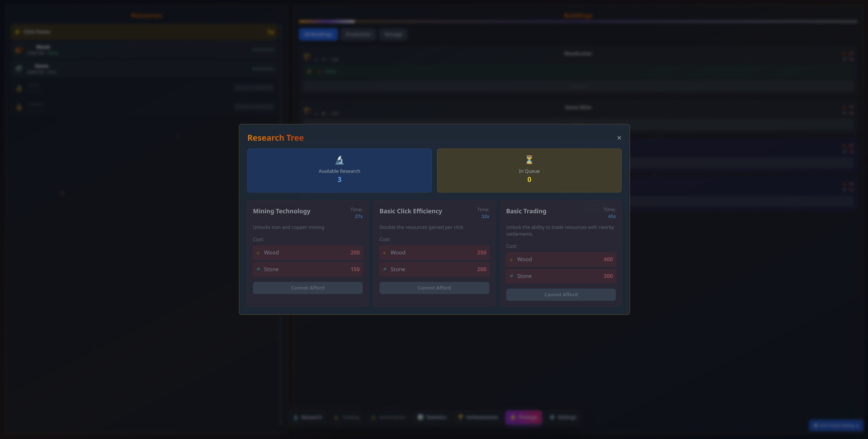868x439 pixels.
Task: Select the Prestige icon in the bottom bar
Action: coord(523,417)
